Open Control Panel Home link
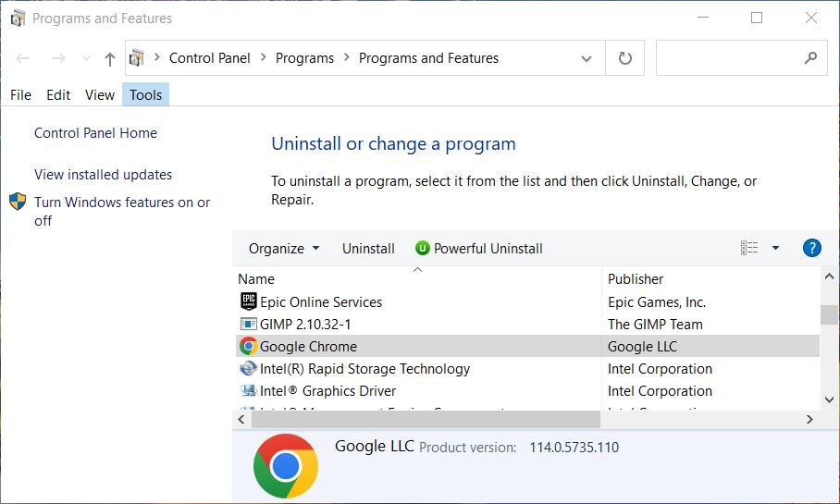840x504 pixels. [96, 133]
